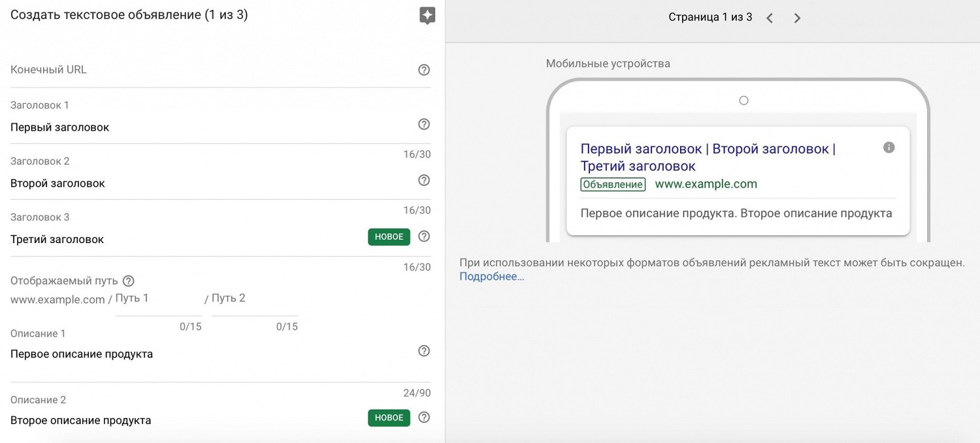Image resolution: width=980 pixels, height=443 pixels.
Task: Select the Первый заголовок headline text field
Action: click(59, 127)
